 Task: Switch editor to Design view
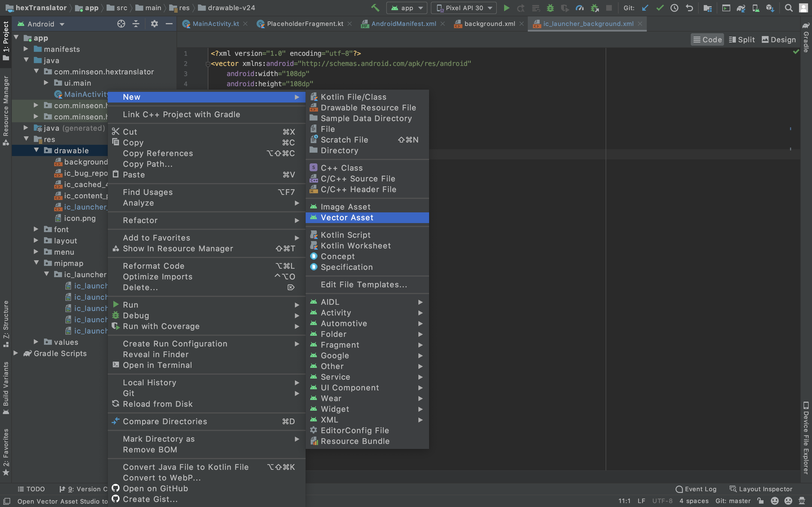point(778,39)
